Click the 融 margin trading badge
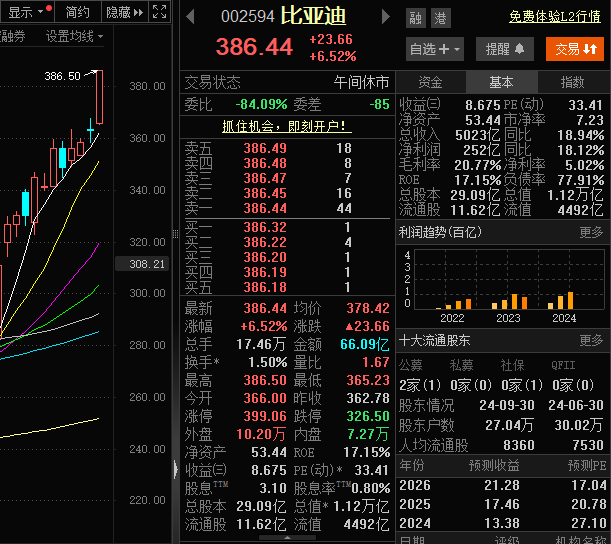611x544 pixels. click(x=415, y=18)
